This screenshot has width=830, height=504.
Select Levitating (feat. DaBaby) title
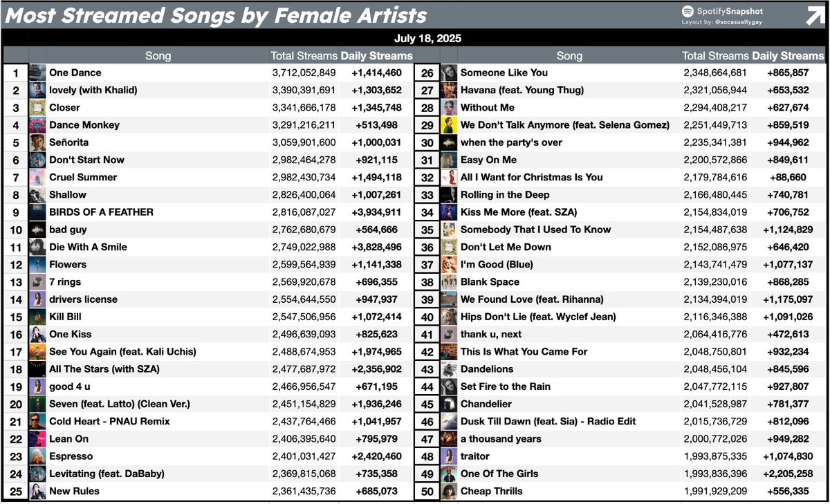click(107, 474)
